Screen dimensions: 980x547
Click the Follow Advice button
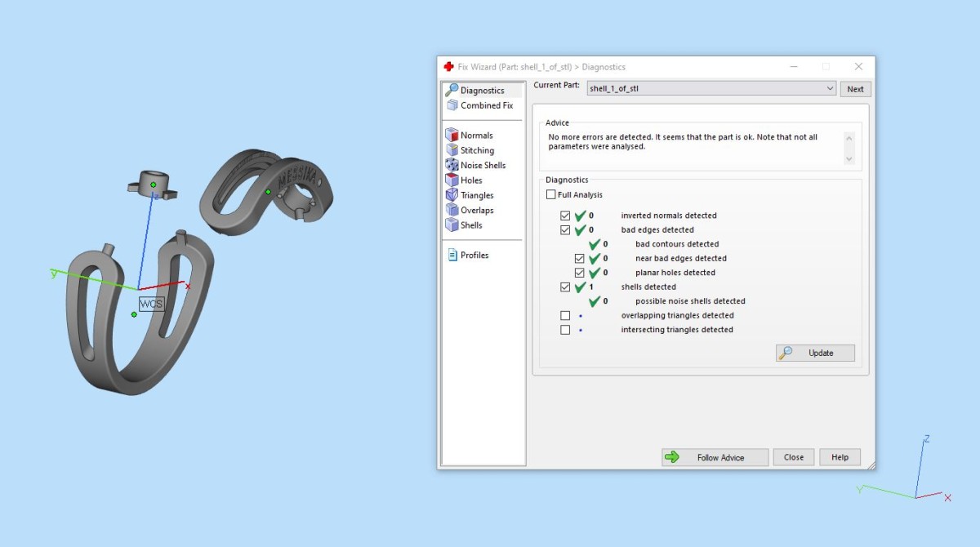click(715, 457)
